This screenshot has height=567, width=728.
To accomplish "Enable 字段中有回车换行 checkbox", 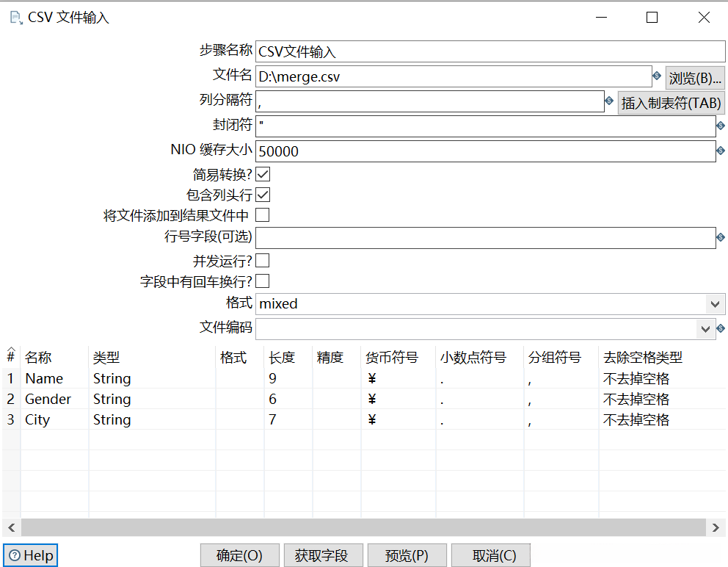I will point(263,281).
